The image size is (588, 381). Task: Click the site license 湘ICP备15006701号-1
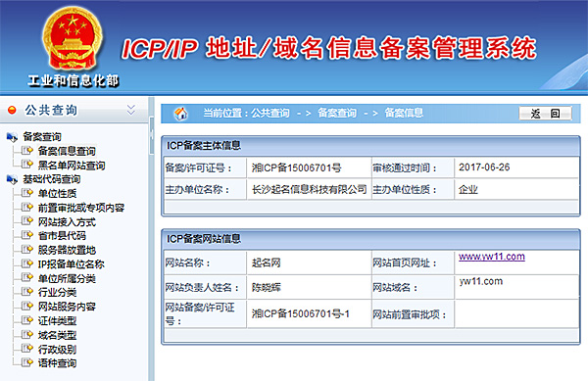(x=301, y=314)
